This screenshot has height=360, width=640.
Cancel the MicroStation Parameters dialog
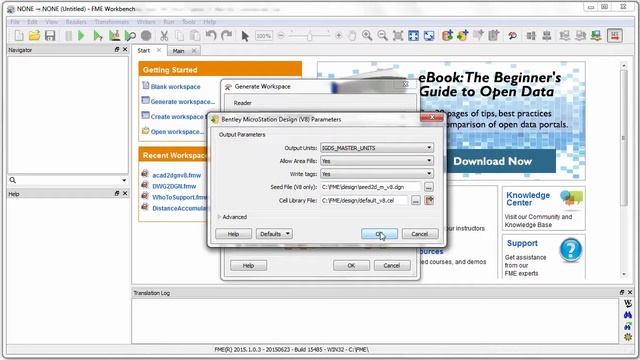[420, 234]
